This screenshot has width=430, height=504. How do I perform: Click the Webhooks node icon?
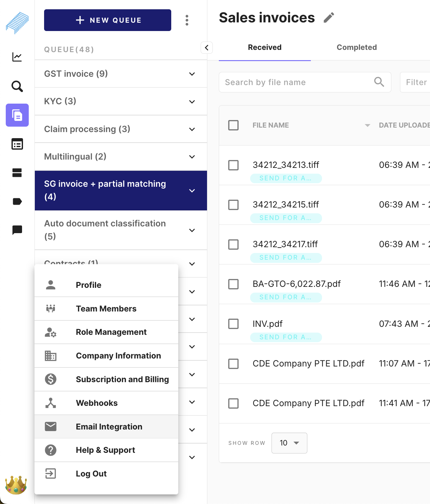click(x=50, y=403)
